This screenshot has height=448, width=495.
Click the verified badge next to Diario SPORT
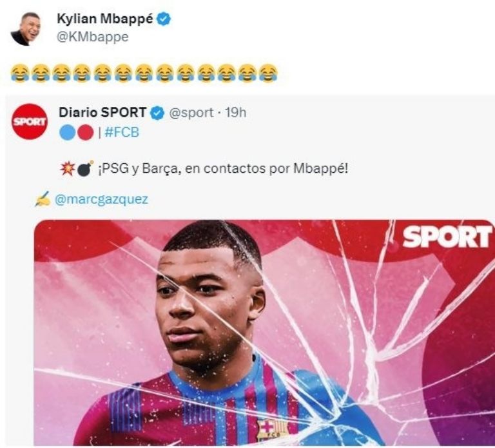point(157,113)
